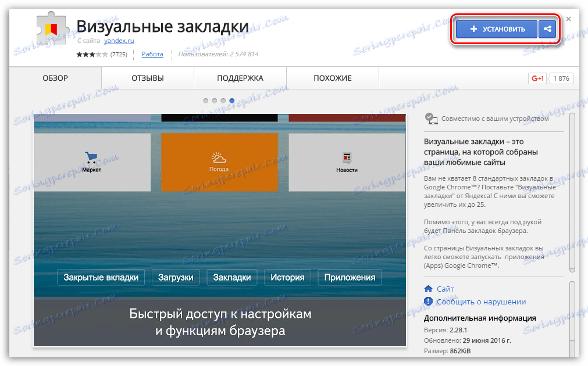Click the 1 876 plus-one counter
Screen dimensions: 588x366
tap(561, 78)
